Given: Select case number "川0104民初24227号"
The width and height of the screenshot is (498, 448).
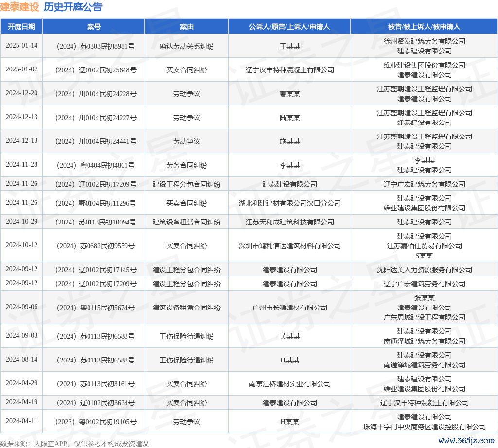Looking at the screenshot, I should pos(107,118).
